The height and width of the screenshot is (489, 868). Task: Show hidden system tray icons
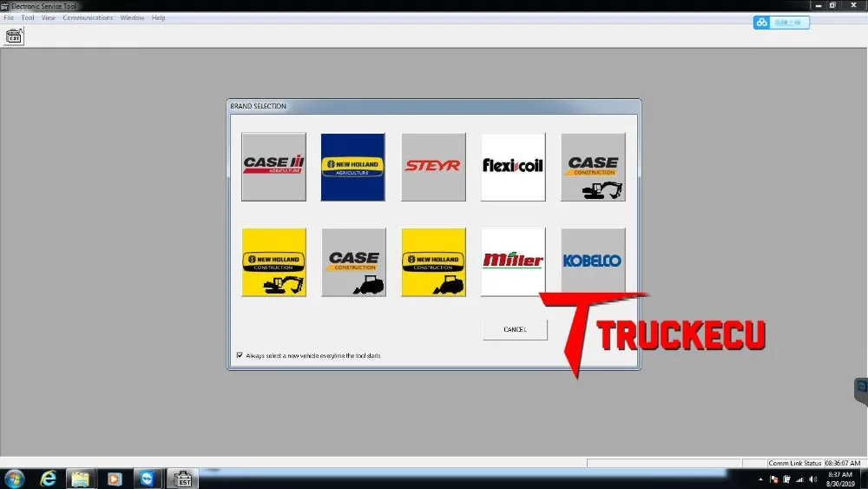pyautogui.click(x=760, y=479)
